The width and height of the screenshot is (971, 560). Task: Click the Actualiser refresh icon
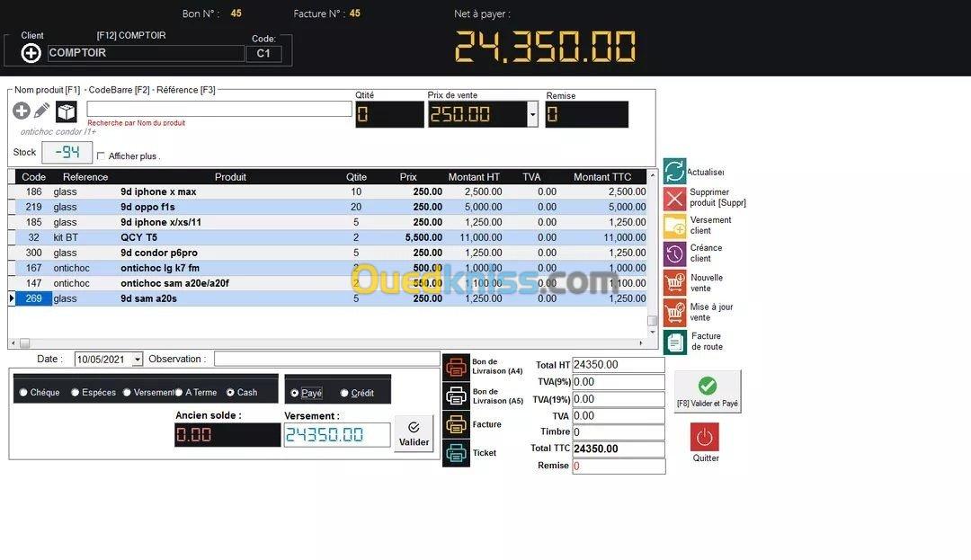tap(674, 171)
